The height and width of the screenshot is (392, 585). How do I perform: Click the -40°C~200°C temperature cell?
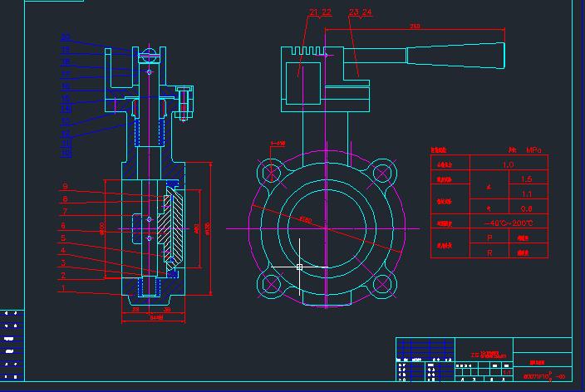(509, 223)
